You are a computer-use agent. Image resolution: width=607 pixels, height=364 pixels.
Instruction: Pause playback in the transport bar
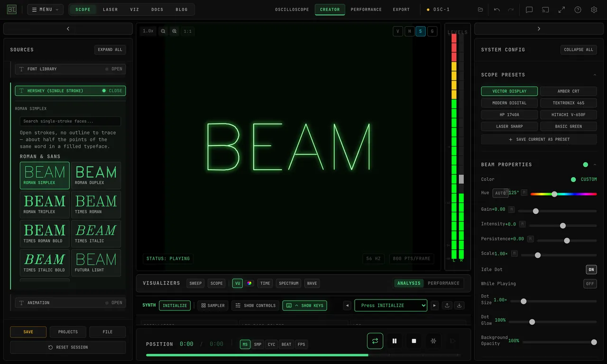(394, 341)
